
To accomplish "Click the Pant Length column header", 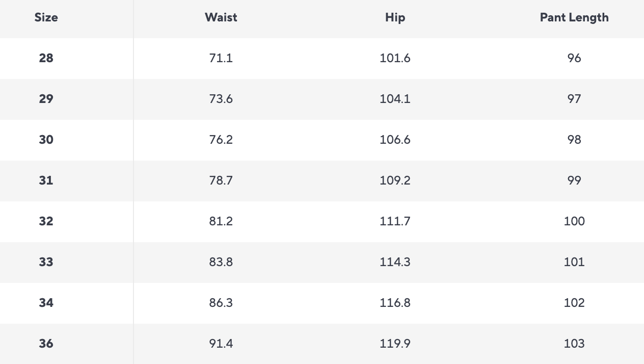I will [x=574, y=17].
